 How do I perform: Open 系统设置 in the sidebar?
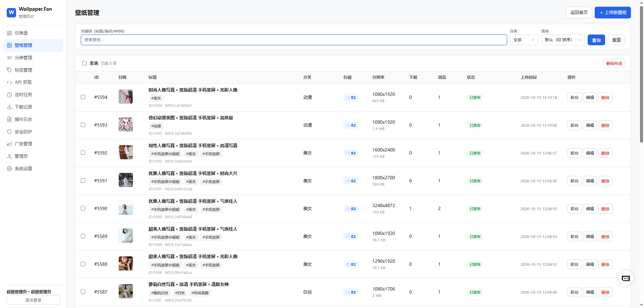[x=33, y=169]
